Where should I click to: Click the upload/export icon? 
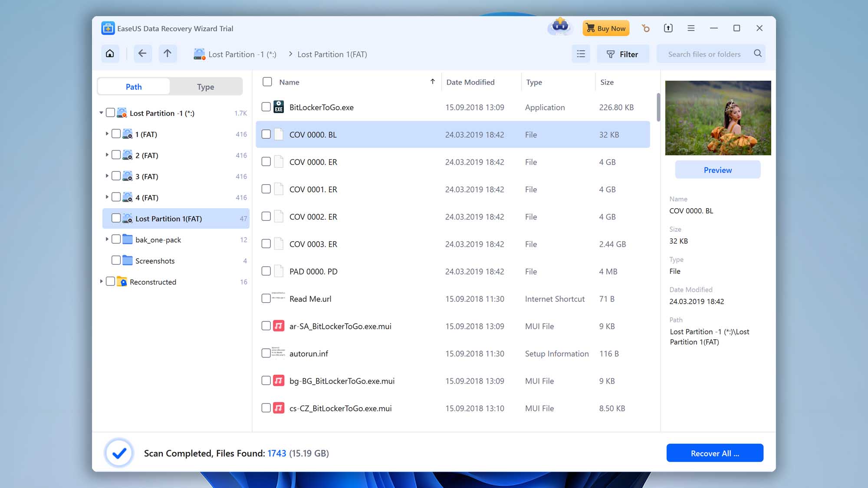(x=668, y=28)
